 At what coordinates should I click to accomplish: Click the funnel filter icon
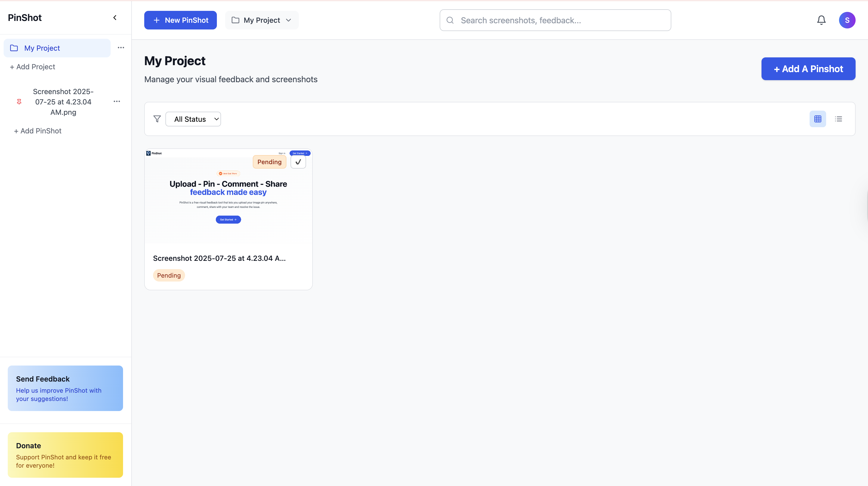point(157,119)
